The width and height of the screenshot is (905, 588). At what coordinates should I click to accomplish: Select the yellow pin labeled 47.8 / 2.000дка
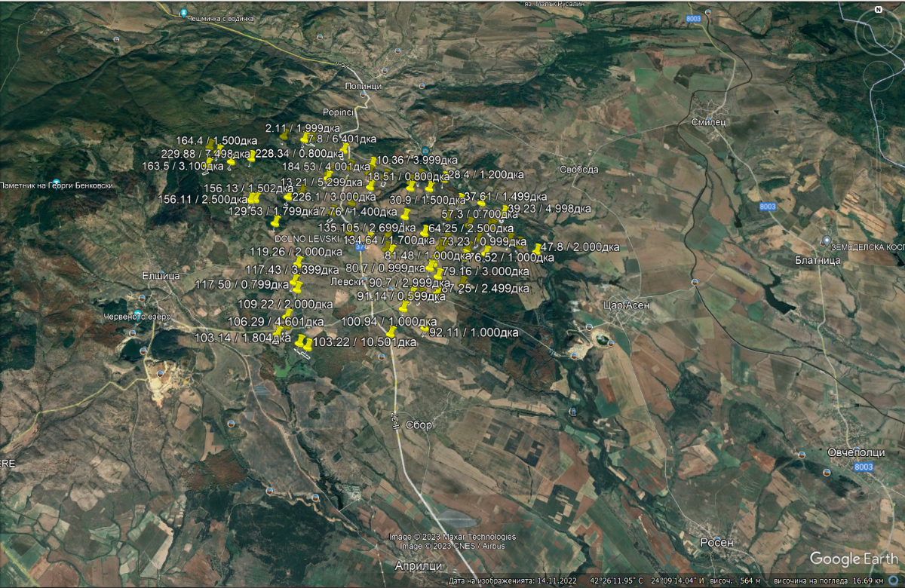pos(536,250)
